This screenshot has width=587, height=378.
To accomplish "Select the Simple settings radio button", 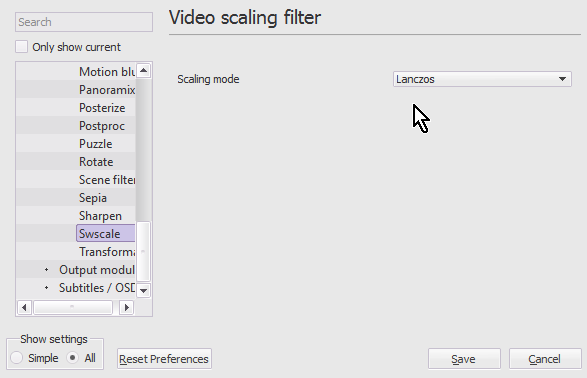I will click(x=16, y=357).
